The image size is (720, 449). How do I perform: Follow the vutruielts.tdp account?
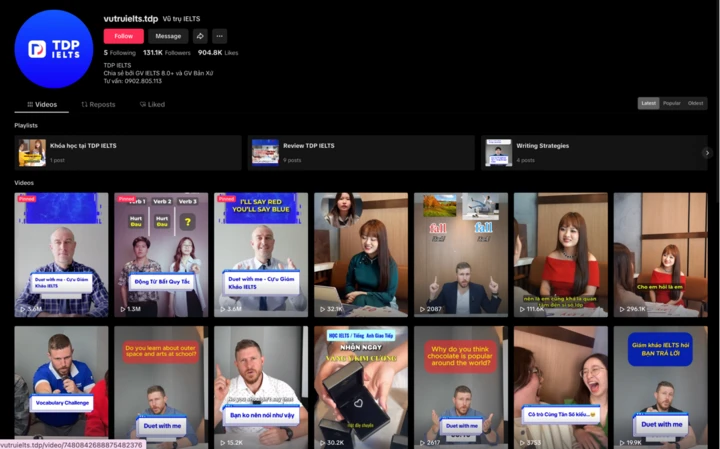pos(124,36)
